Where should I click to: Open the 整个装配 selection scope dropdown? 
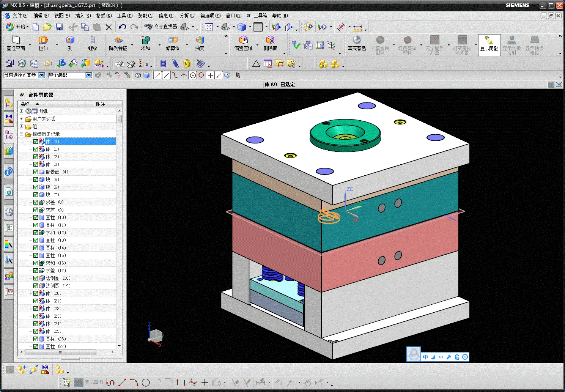(89, 75)
